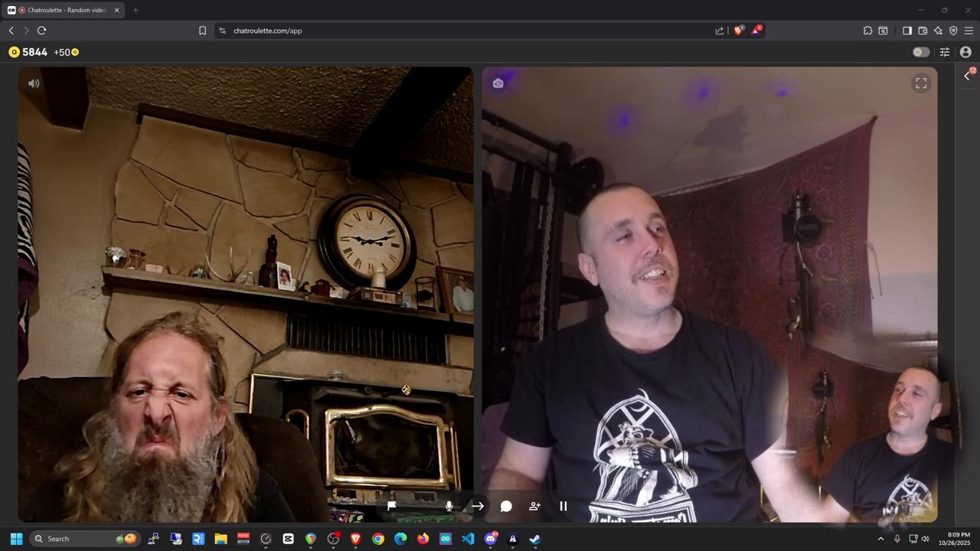Open the text chat bubble
Screen dimensions: 980x551
pos(506,506)
